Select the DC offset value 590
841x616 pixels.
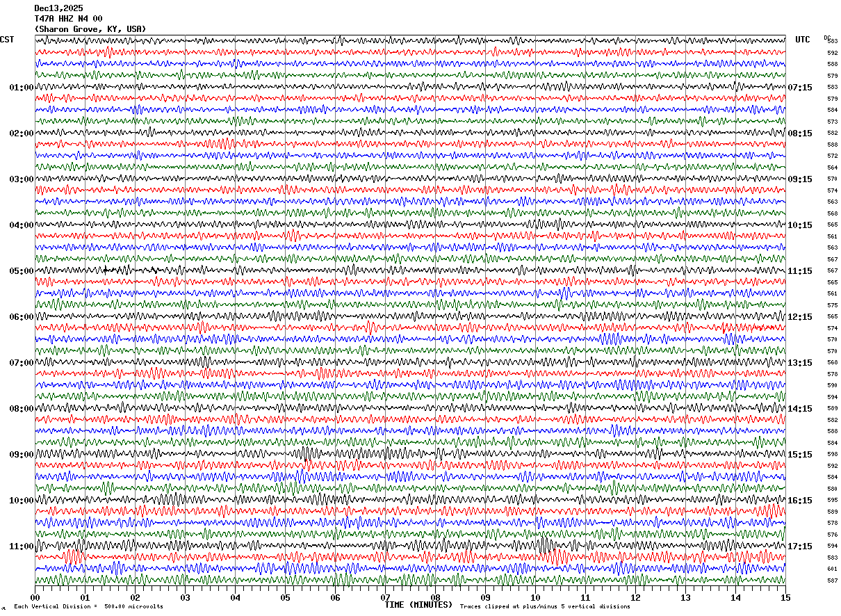click(x=832, y=385)
